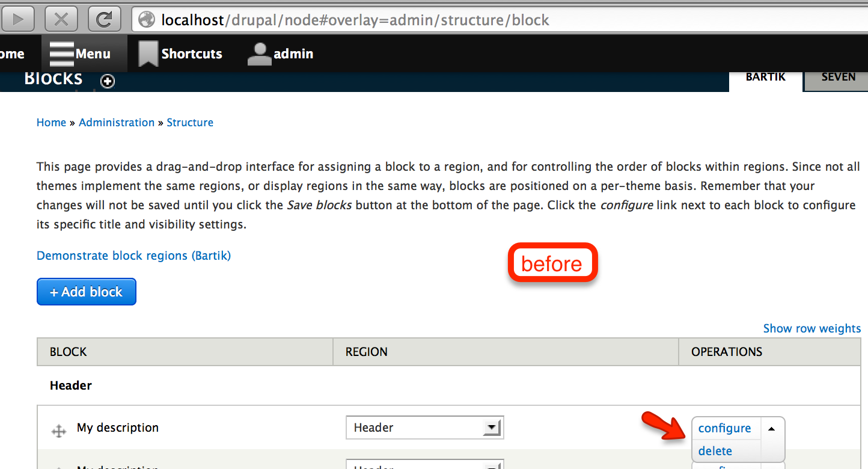Click inside the browser address bar
This screenshot has width=868, height=469.
[421, 19]
